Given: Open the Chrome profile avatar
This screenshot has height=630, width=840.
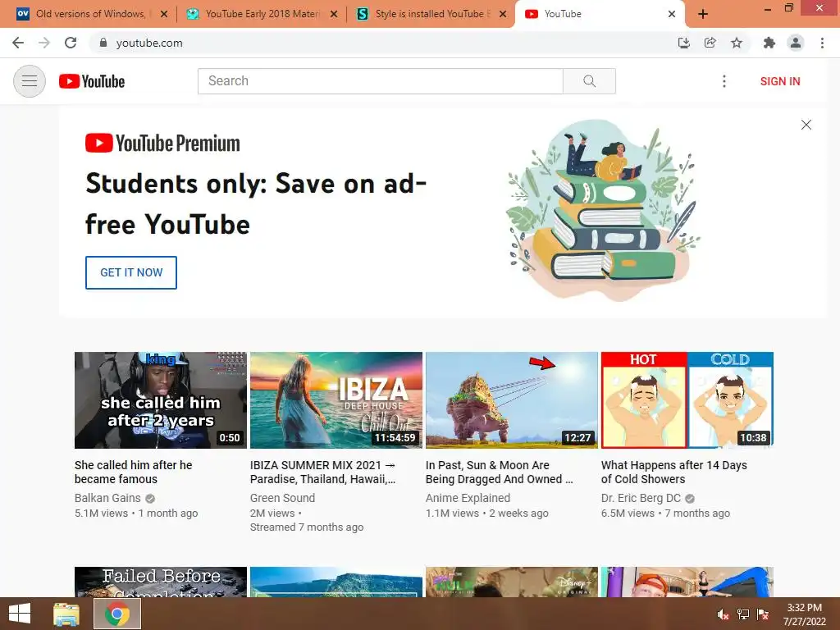Looking at the screenshot, I should pos(796,43).
